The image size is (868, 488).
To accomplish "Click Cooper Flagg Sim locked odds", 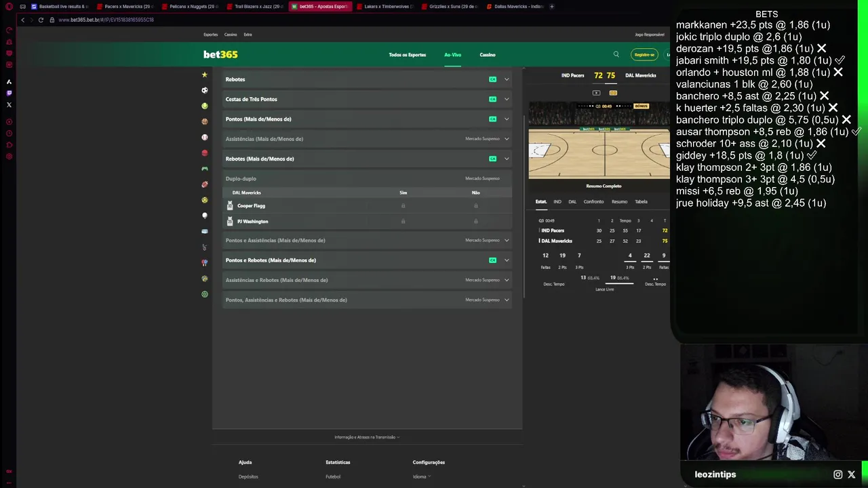I will point(403,205).
